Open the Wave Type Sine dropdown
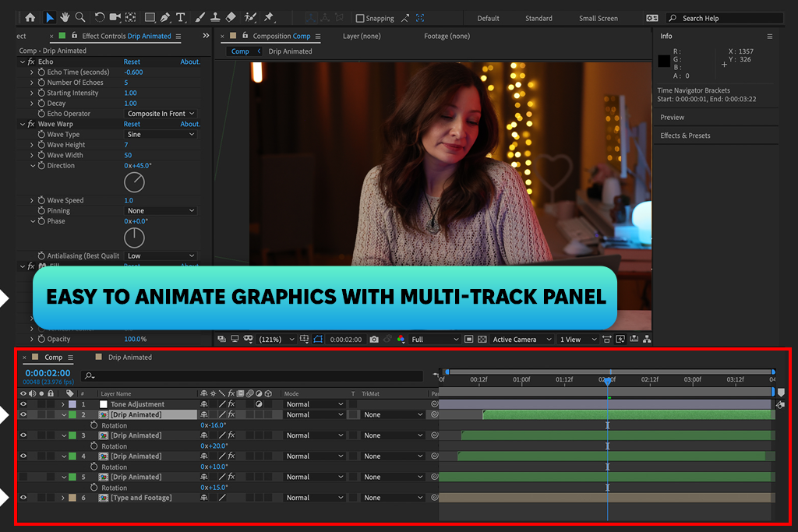 (x=161, y=134)
